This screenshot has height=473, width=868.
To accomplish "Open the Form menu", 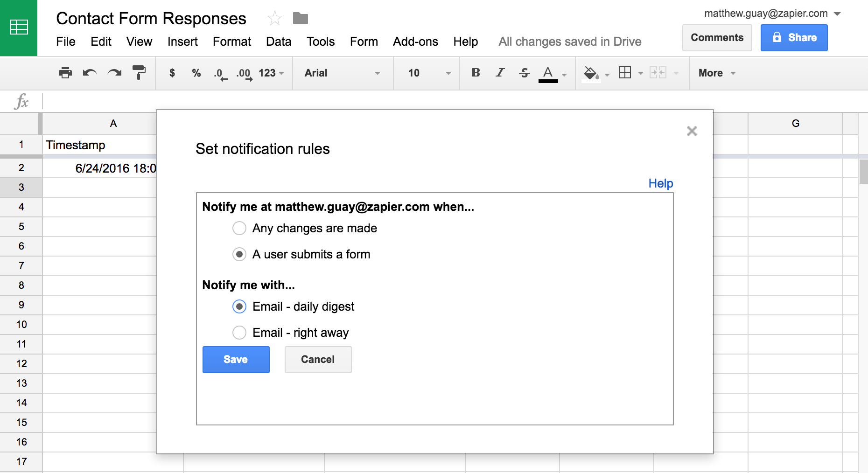I will 364,42.
